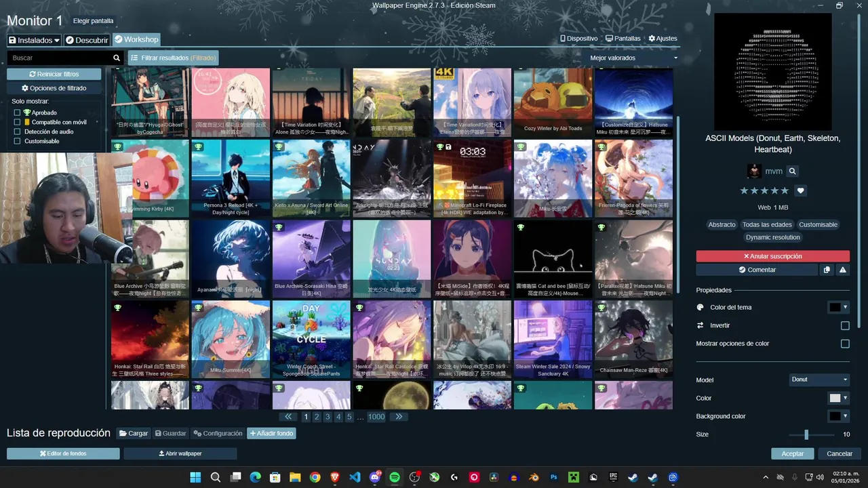Open Ajustes settings
The width and height of the screenshot is (868, 488).
coord(663,39)
